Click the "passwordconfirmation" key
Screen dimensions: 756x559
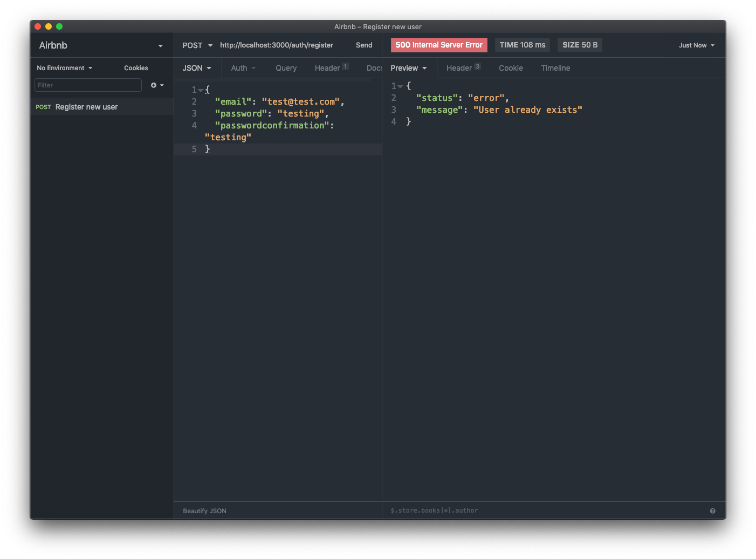[x=272, y=126]
